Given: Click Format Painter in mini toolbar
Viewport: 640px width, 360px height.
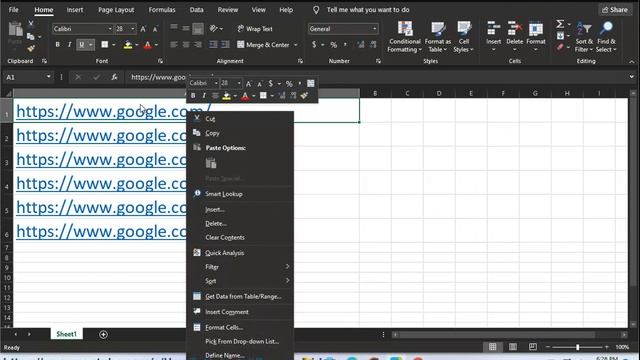Looking at the screenshot, I should [304, 96].
